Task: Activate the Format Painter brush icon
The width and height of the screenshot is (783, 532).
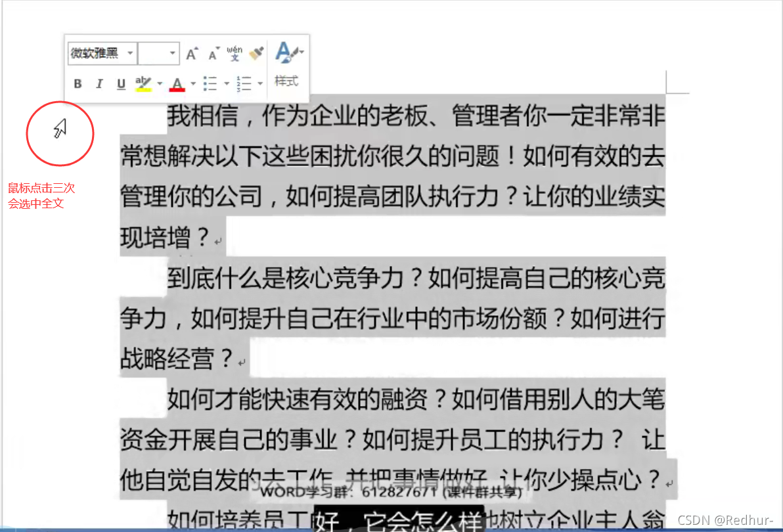Action: 256,53
